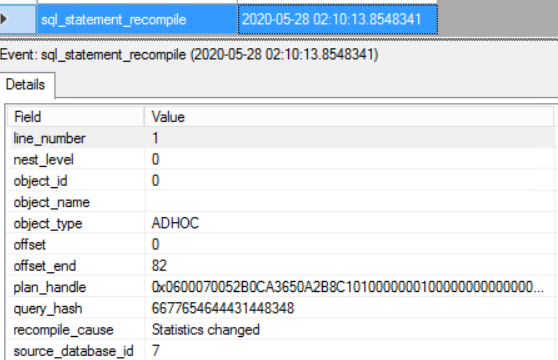Select the line_number field row
This screenshot has height=360, width=558.
pyautogui.click(x=281, y=138)
